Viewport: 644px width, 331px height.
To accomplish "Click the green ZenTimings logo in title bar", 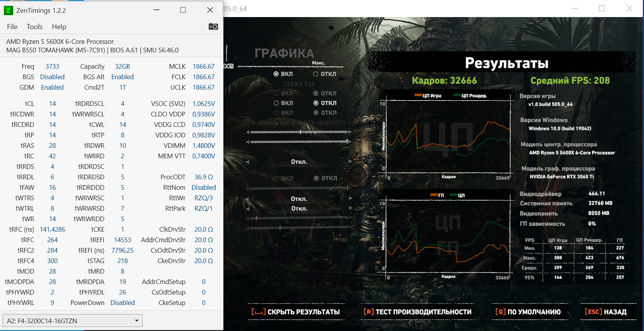I will 8,10.
